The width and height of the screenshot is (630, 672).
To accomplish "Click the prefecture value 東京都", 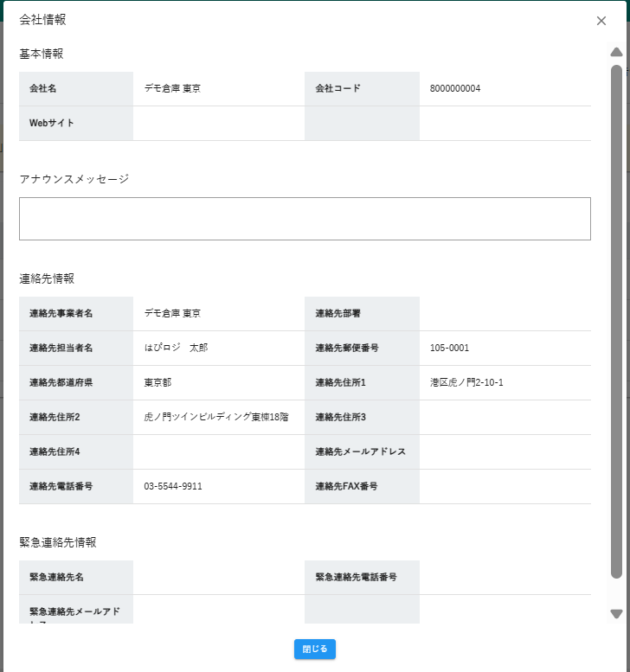I will pos(157,382).
